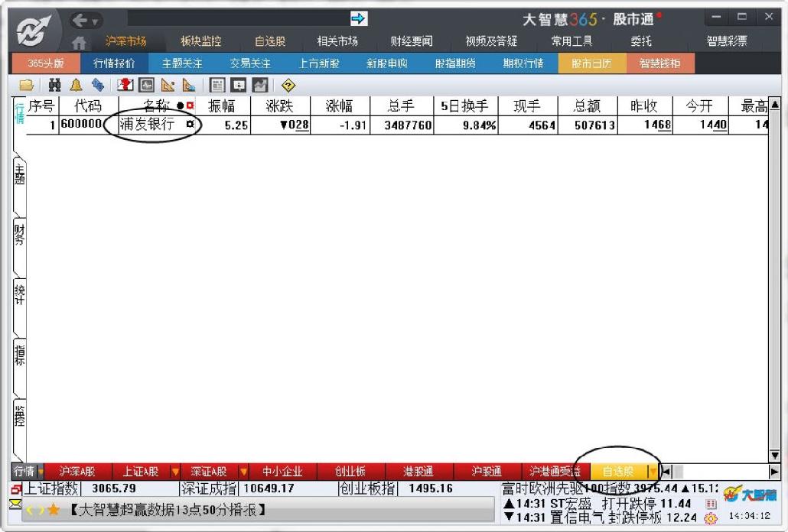Switch to the 智慧钱柜 tab

(x=660, y=63)
